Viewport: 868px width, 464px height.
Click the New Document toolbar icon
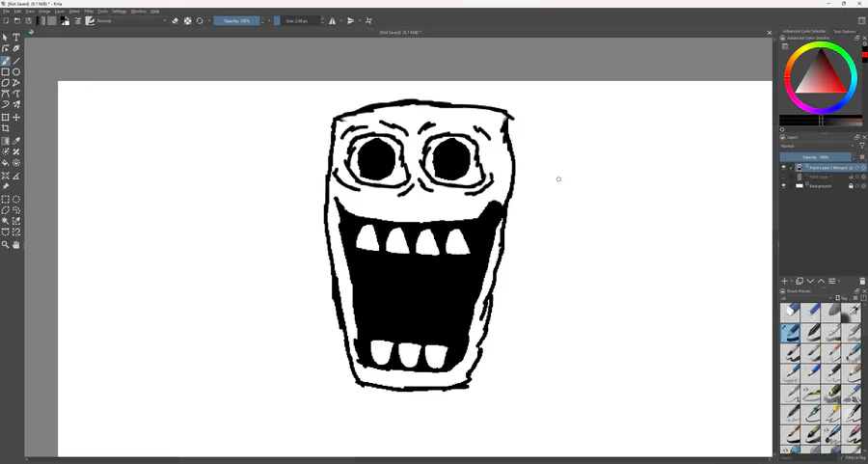6,21
